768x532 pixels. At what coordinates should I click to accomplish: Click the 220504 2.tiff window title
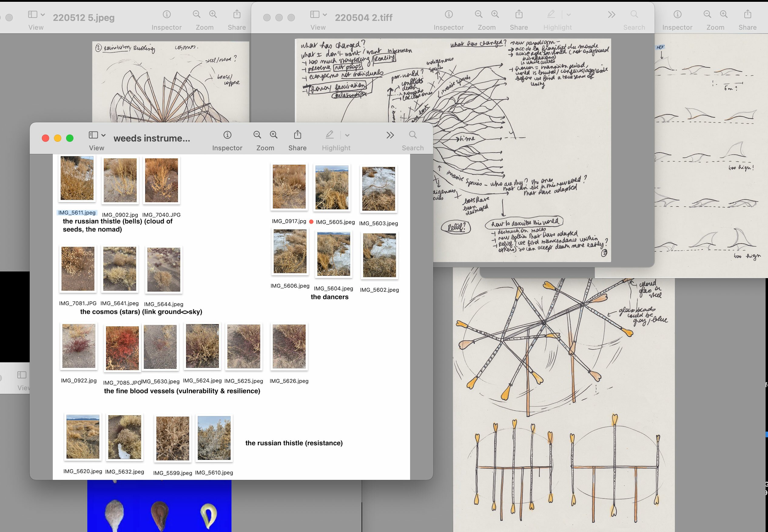click(363, 17)
